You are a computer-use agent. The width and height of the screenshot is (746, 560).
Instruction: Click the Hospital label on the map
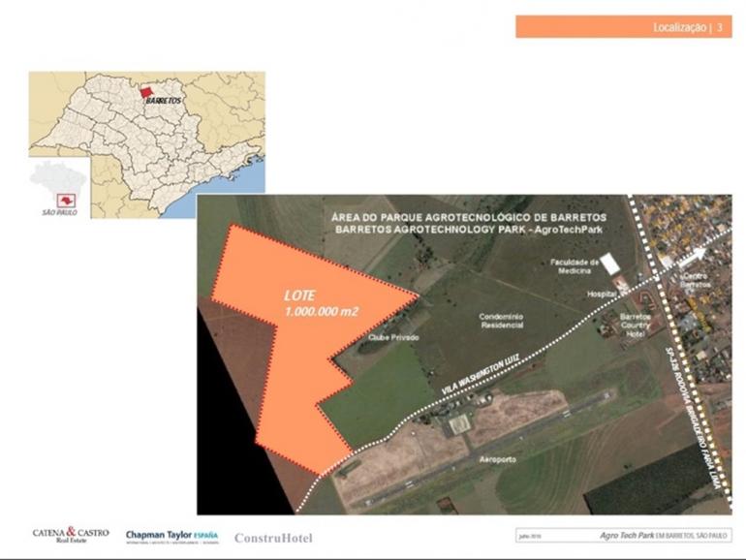pos(602,294)
